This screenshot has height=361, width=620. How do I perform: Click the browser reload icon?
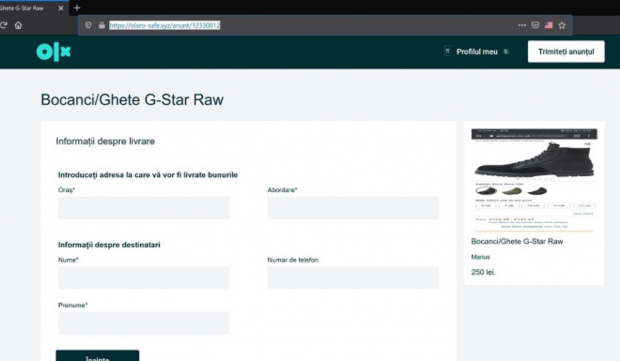tap(3, 25)
